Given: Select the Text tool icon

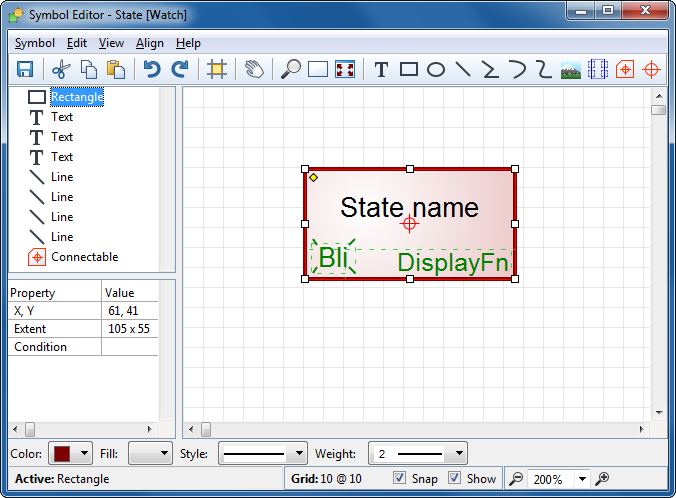Looking at the screenshot, I should pos(381,69).
